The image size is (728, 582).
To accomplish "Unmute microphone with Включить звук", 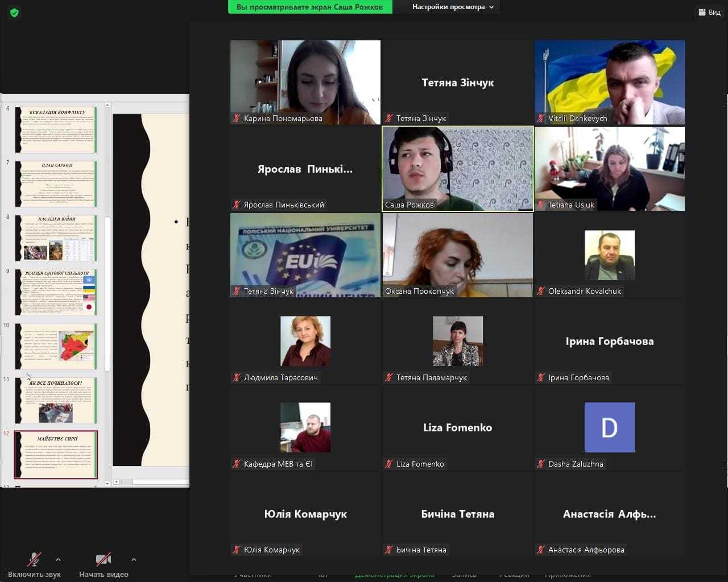I will click(34, 565).
